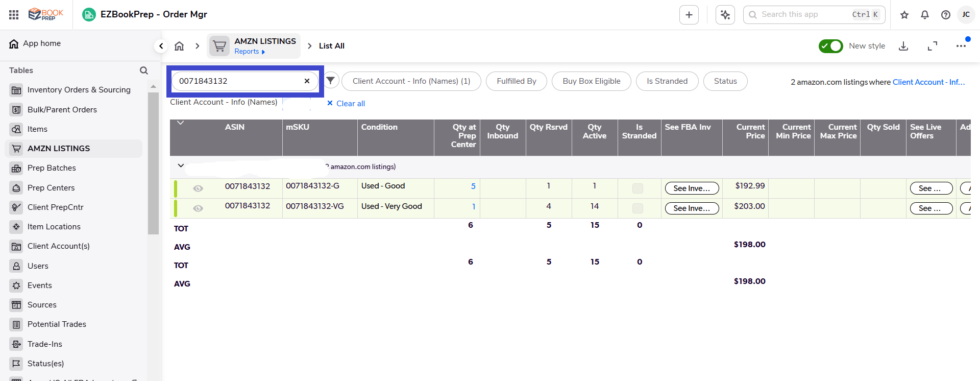Collapse the left sidebar
Image resolution: width=980 pixels, height=381 pixels.
pos(161,46)
